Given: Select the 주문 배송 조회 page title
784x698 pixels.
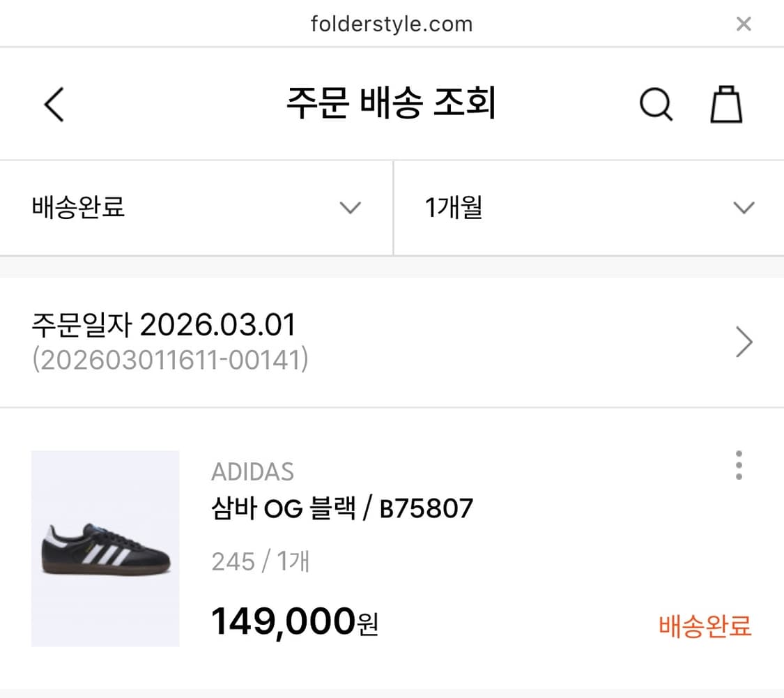Looking at the screenshot, I should coord(392,102).
